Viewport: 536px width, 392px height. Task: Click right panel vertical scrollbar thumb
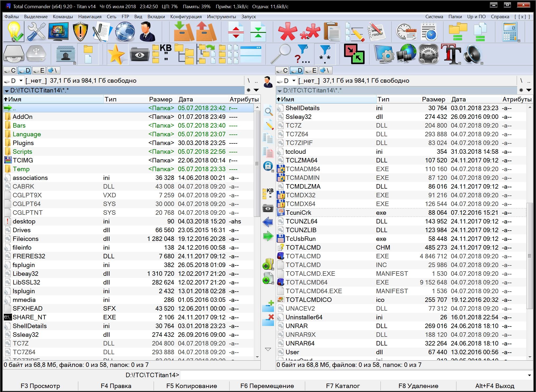pos(529,256)
